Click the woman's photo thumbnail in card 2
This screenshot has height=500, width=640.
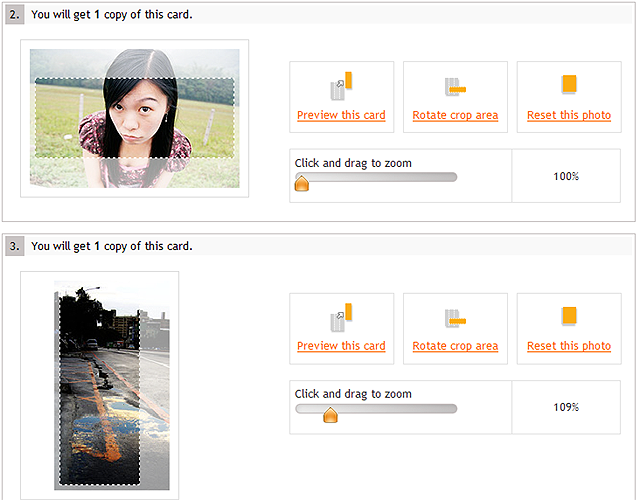135,118
